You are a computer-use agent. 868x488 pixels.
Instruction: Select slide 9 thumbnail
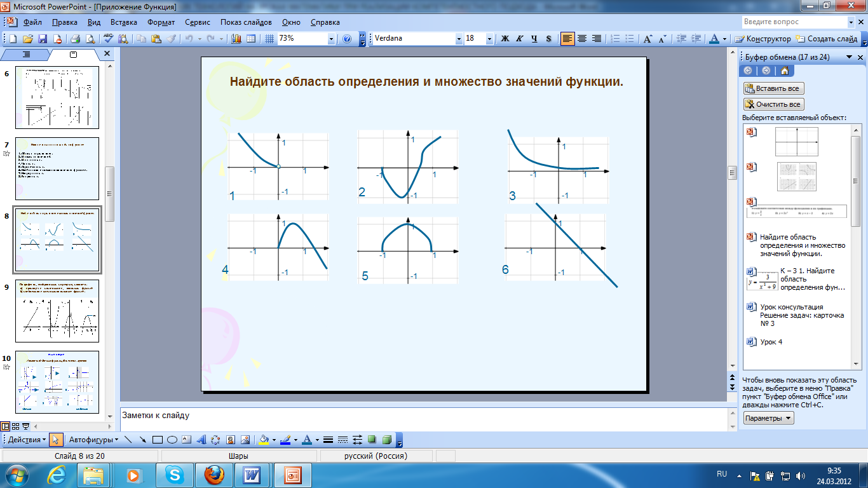57,311
